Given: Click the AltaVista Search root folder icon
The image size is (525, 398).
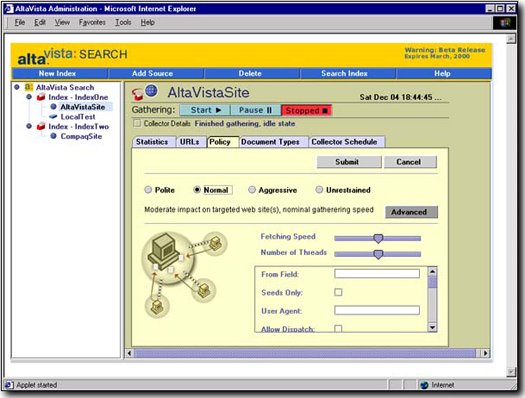Looking at the screenshot, I should pyautogui.click(x=28, y=87).
